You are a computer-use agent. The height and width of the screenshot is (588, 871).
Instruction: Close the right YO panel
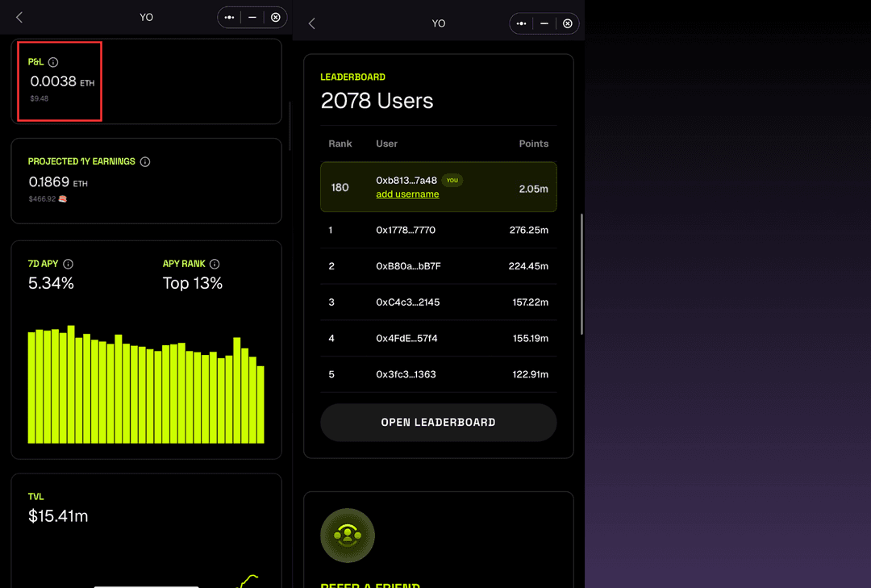[568, 23]
